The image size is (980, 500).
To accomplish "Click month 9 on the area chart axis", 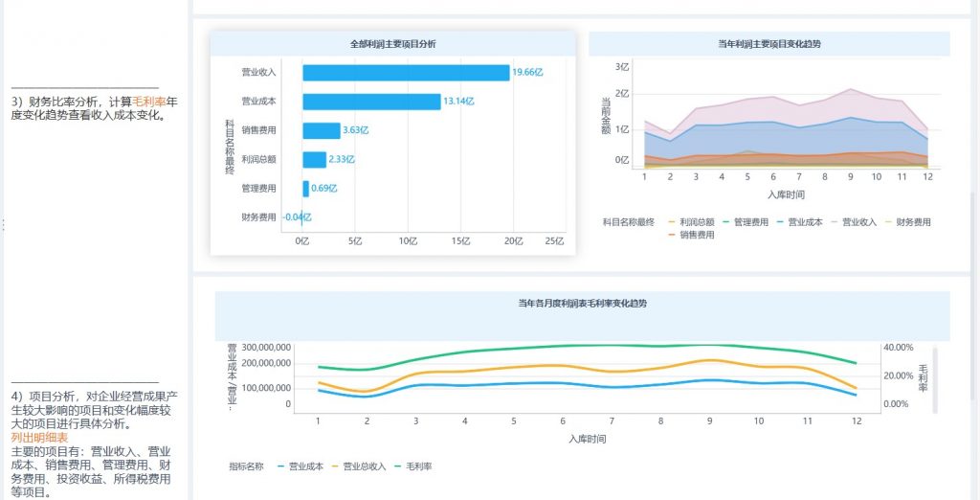I will 851,177.
